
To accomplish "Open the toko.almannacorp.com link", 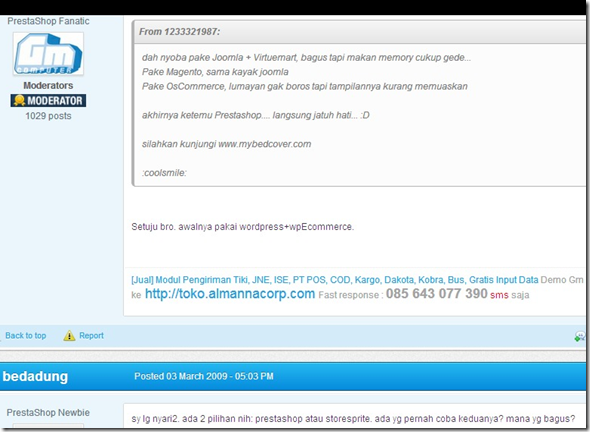I will click(230, 294).
